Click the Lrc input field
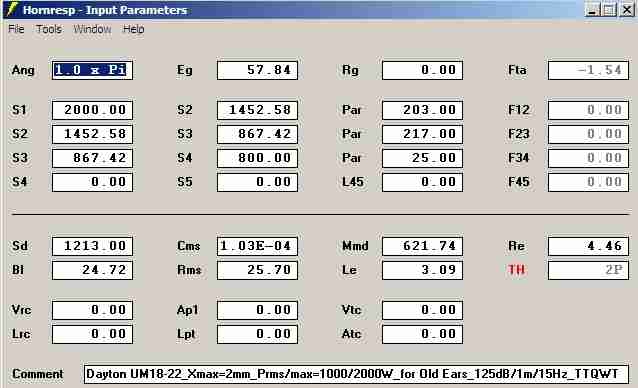 [x=92, y=334]
